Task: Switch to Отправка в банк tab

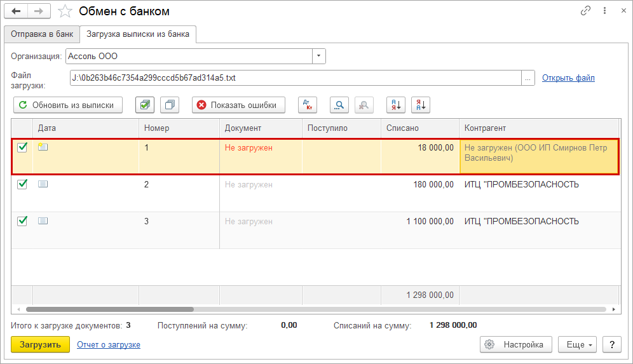Action: pos(42,34)
